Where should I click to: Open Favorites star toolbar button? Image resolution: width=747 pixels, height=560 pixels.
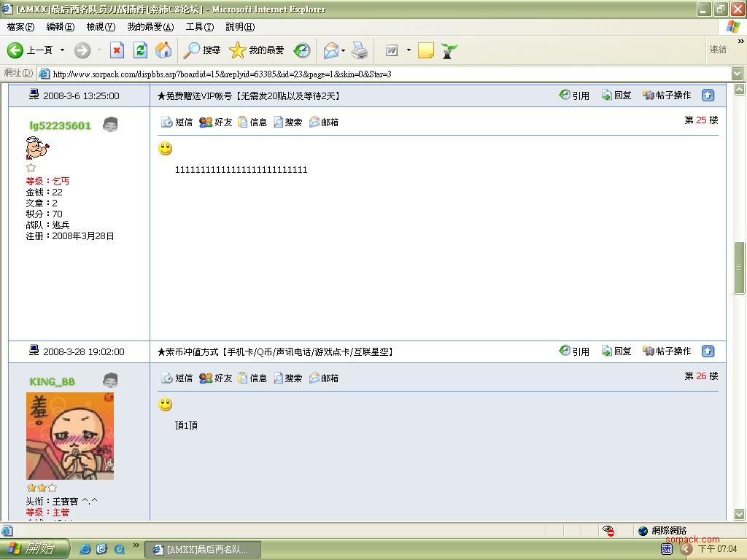point(257,50)
